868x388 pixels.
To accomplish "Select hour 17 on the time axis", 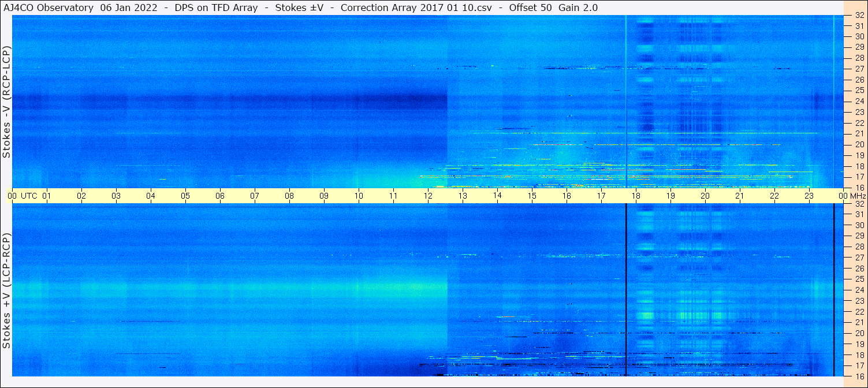I will click(601, 196).
